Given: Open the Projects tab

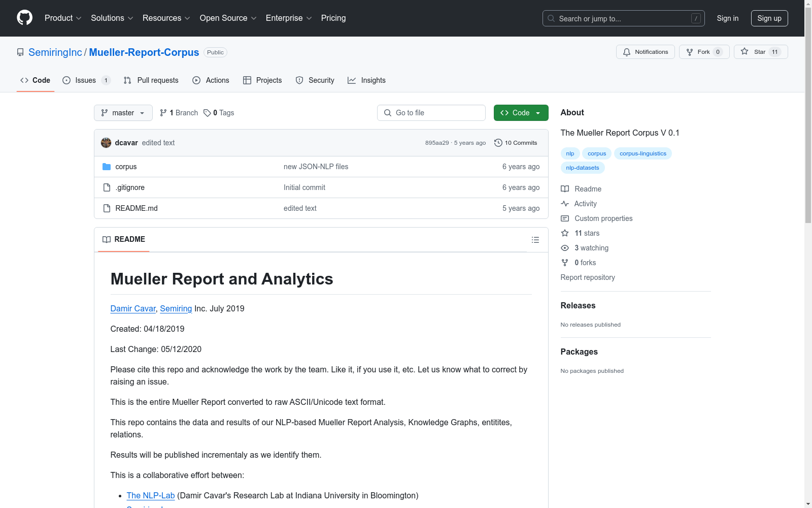Looking at the screenshot, I should point(262,80).
